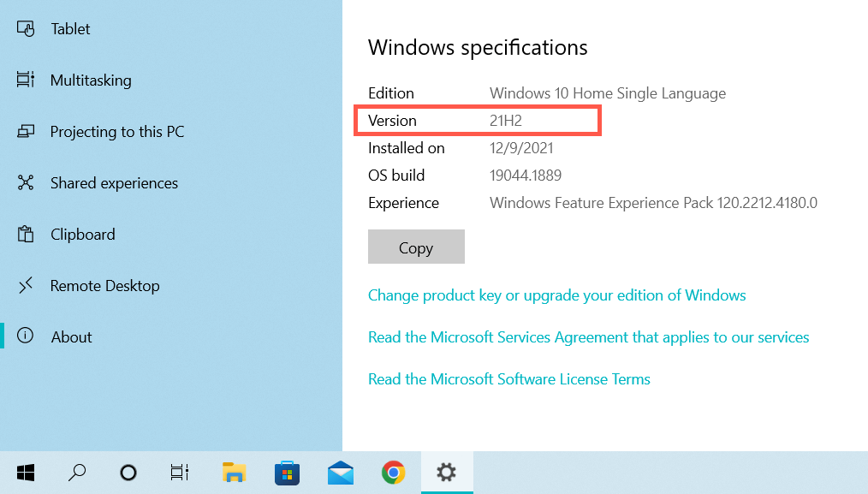
Task: Click the Remote Desktop icon
Action: point(26,285)
